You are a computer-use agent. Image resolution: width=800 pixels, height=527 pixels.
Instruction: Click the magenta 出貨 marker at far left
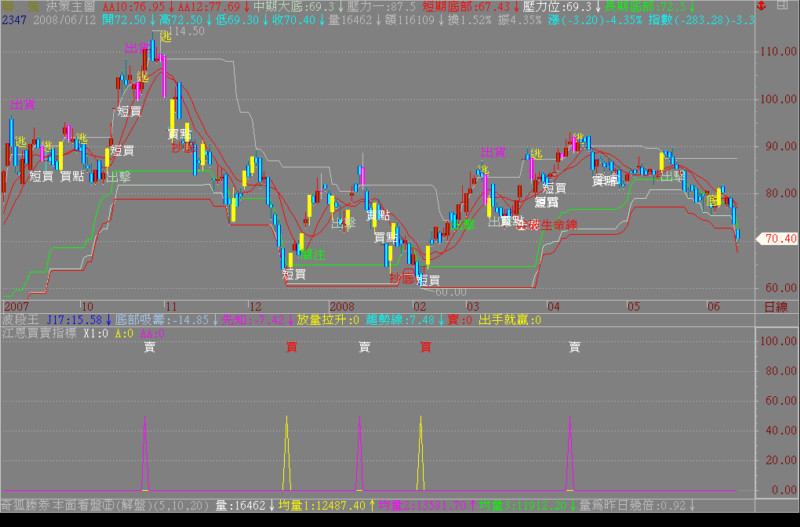22,103
